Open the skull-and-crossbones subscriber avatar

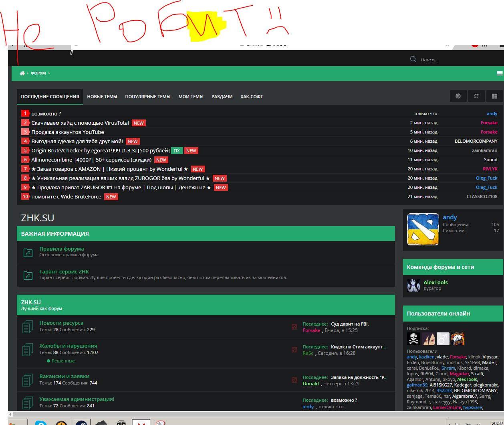point(413,339)
